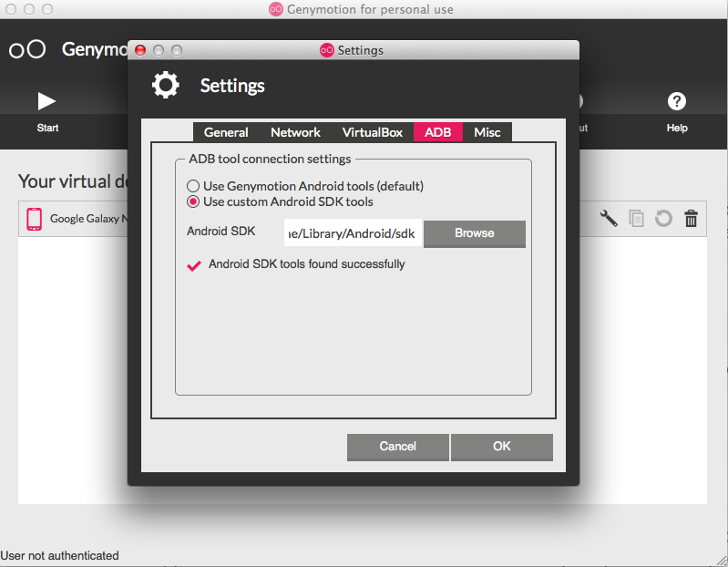Browse for the Android SDK folder

click(x=474, y=233)
